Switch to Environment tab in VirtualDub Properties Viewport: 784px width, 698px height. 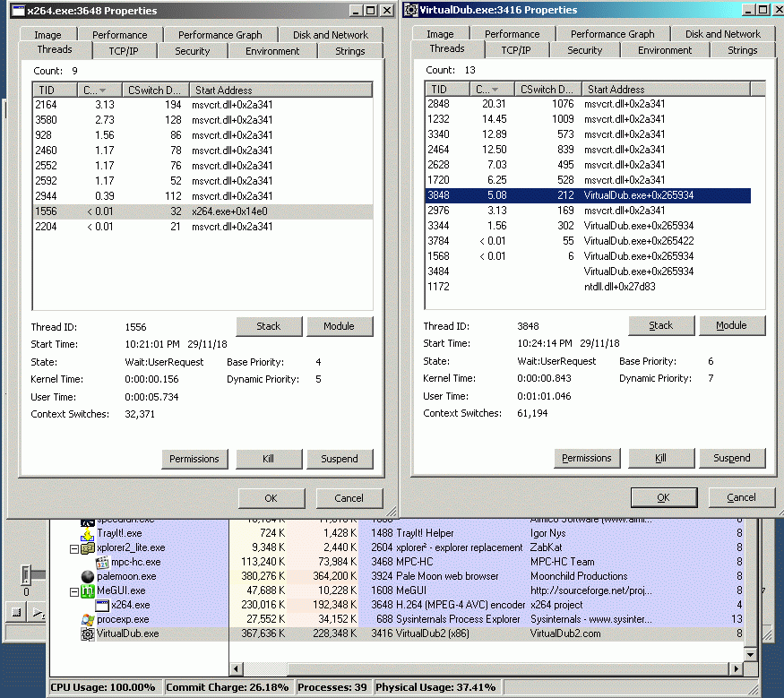pyautogui.click(x=665, y=50)
